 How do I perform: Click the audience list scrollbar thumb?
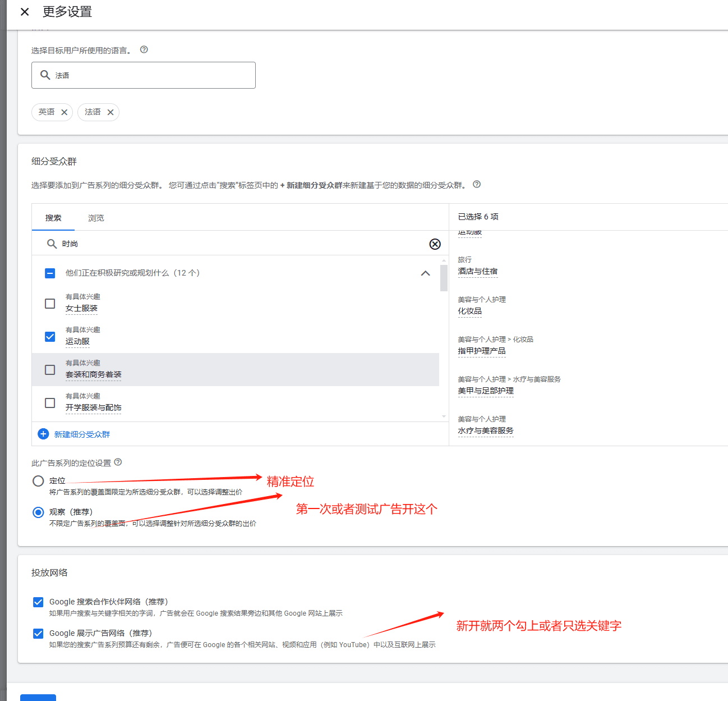point(444,278)
